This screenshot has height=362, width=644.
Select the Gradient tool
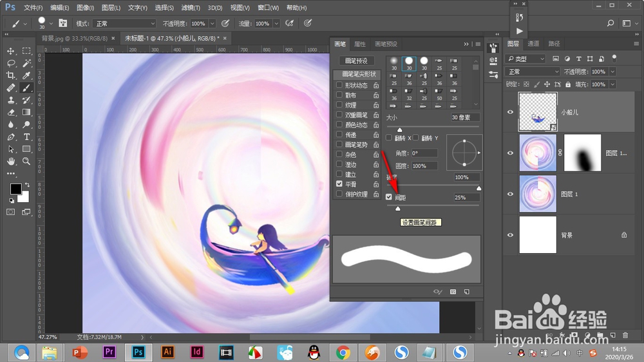(26, 112)
